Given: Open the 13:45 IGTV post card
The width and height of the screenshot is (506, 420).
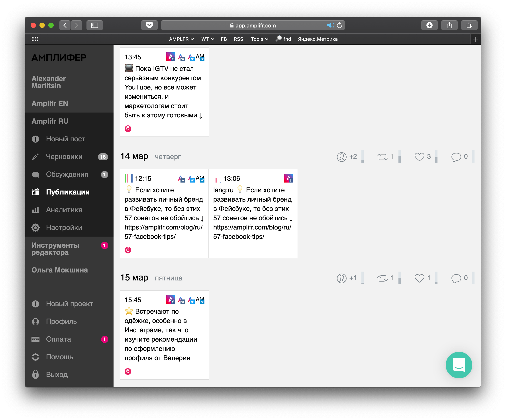Looking at the screenshot, I should tap(164, 92).
